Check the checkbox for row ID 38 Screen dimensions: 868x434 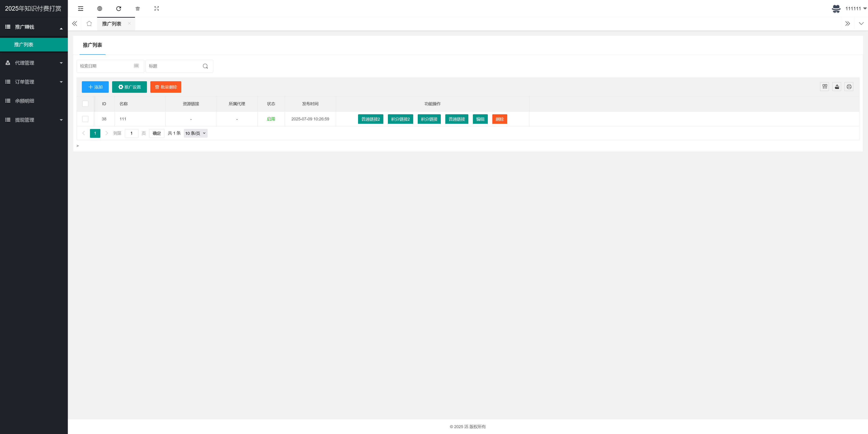(85, 119)
